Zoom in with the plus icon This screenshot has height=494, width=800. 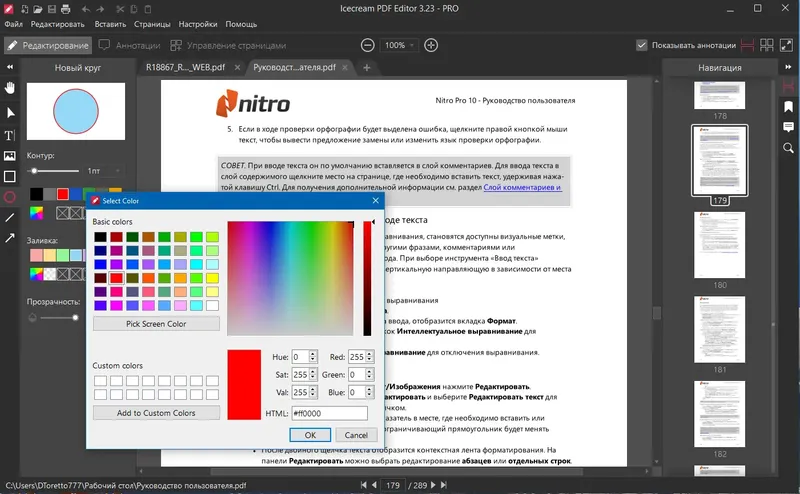tap(431, 45)
